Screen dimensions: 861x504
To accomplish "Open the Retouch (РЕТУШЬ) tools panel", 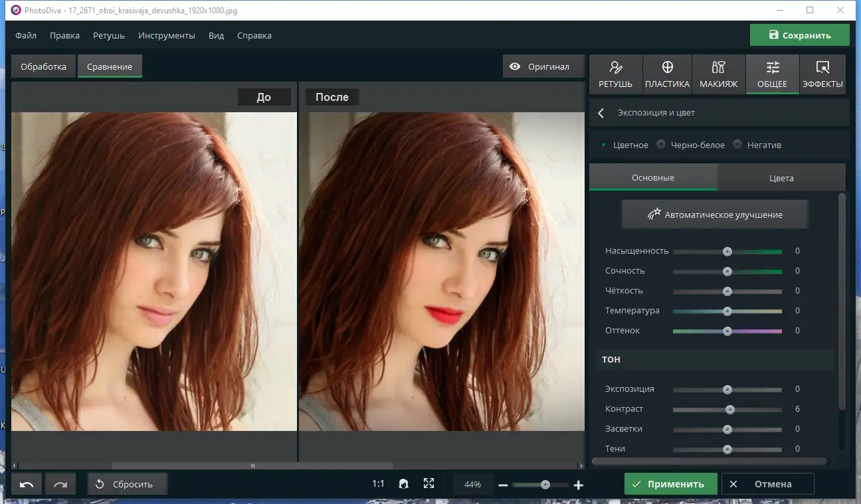I will coord(615,74).
